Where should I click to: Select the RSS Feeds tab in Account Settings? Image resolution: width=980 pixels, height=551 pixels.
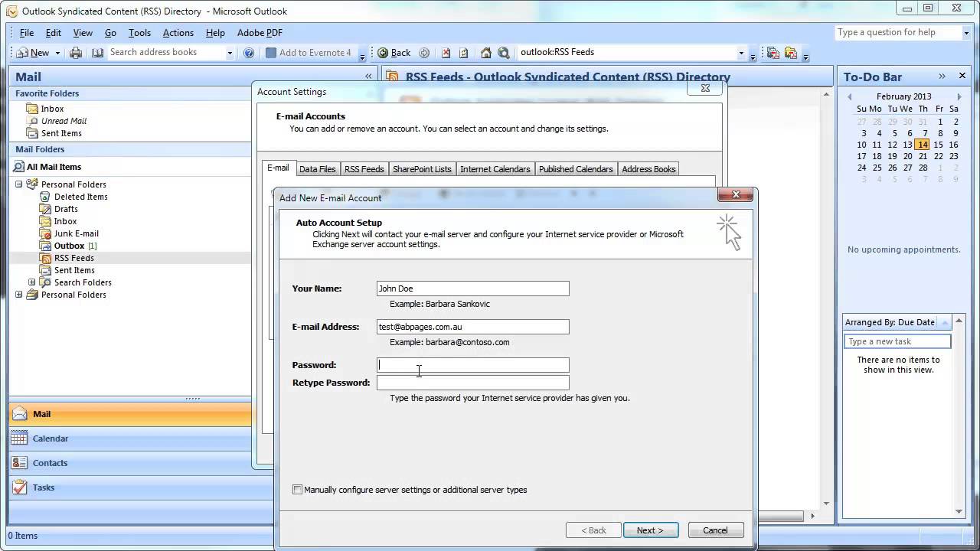click(364, 169)
